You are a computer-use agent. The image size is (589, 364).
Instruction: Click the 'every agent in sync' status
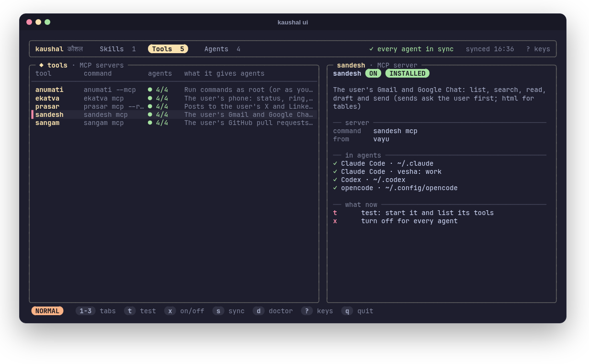point(411,49)
